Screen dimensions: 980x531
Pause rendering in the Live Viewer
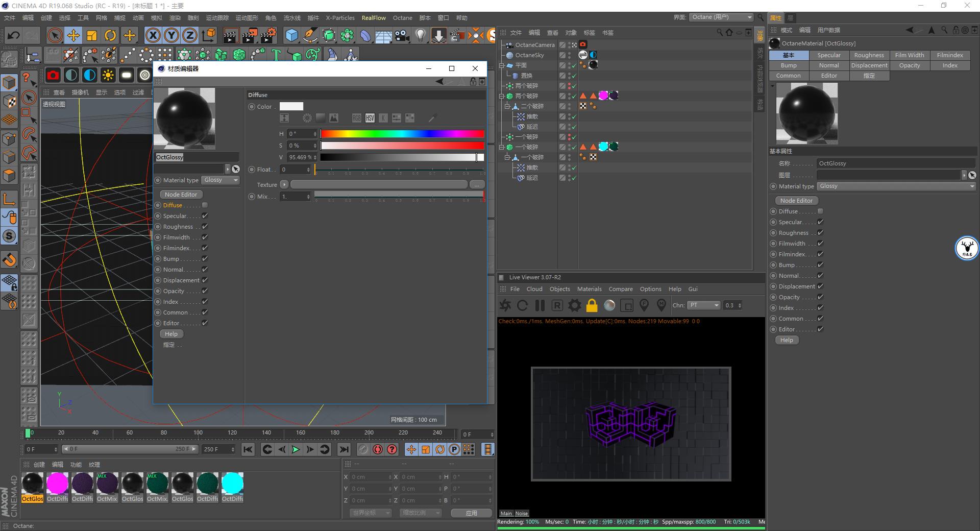tap(540, 305)
